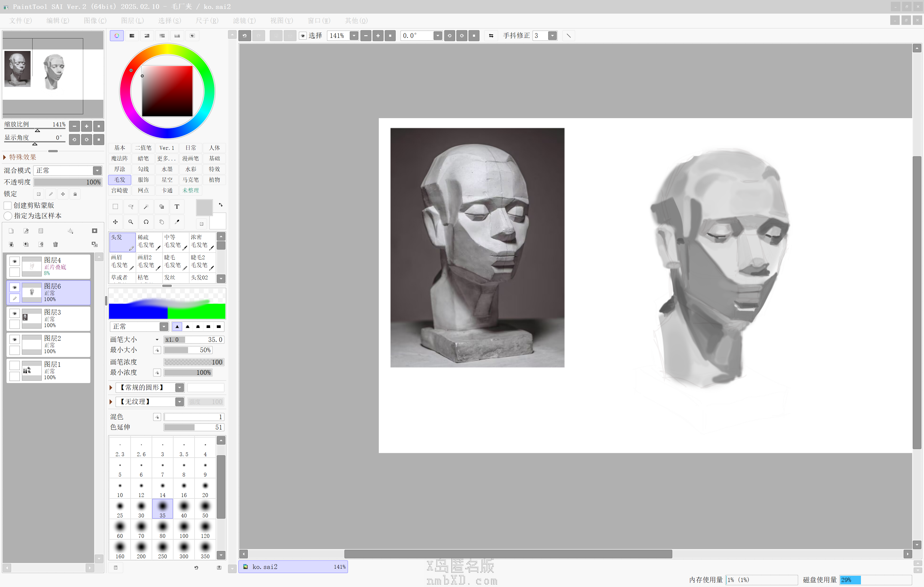Swap foreground and background colors

coord(221,205)
